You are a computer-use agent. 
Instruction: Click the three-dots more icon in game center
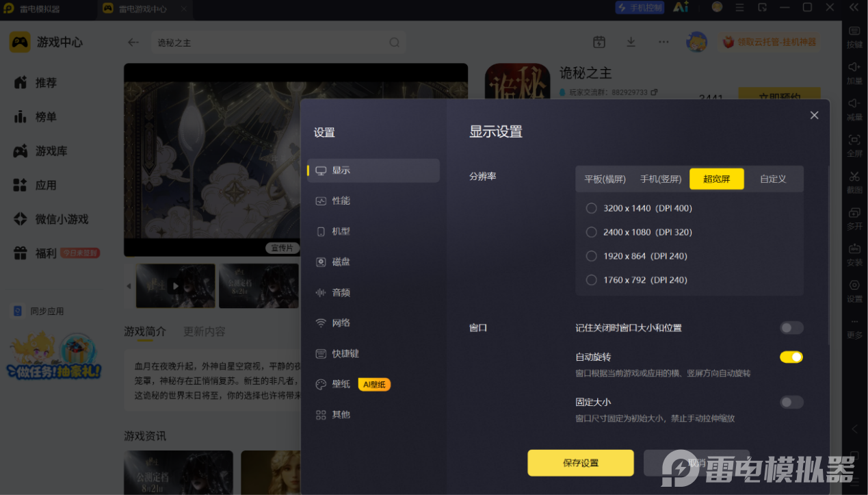point(663,42)
